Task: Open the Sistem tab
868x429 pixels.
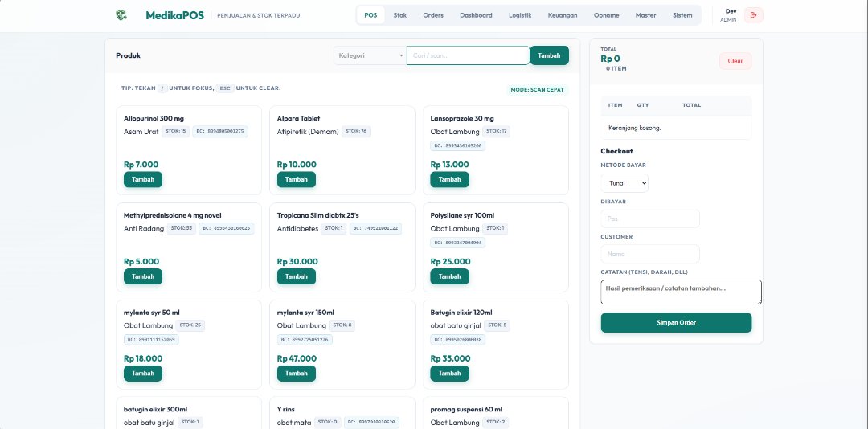Action: pyautogui.click(x=682, y=15)
